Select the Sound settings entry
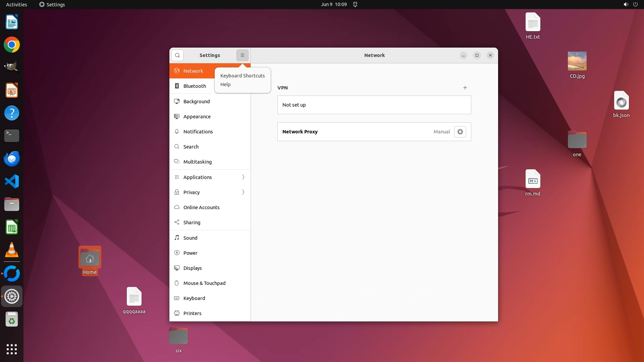 (190, 238)
